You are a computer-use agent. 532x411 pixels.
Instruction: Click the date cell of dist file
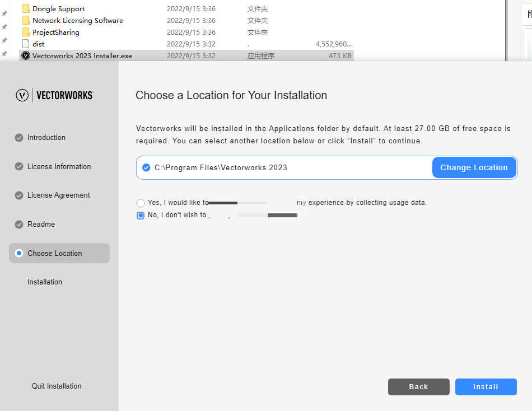coord(191,44)
